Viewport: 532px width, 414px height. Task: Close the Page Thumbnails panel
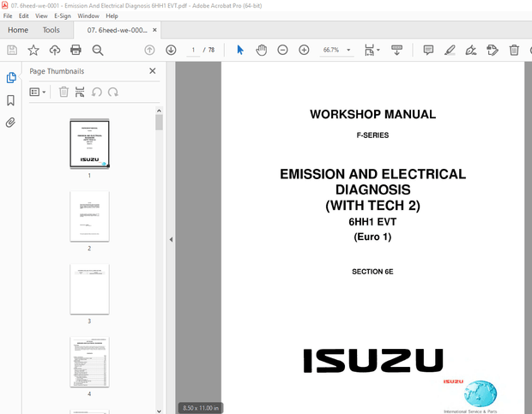click(x=153, y=71)
